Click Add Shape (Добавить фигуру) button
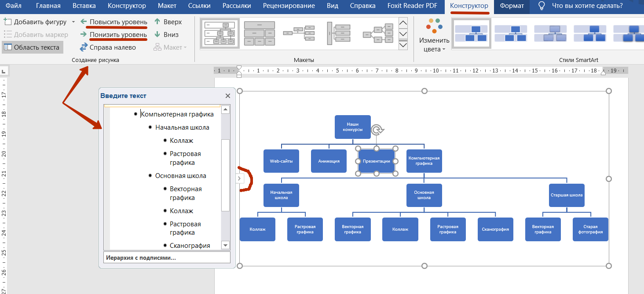The height and width of the screenshot is (294, 644). coord(35,22)
